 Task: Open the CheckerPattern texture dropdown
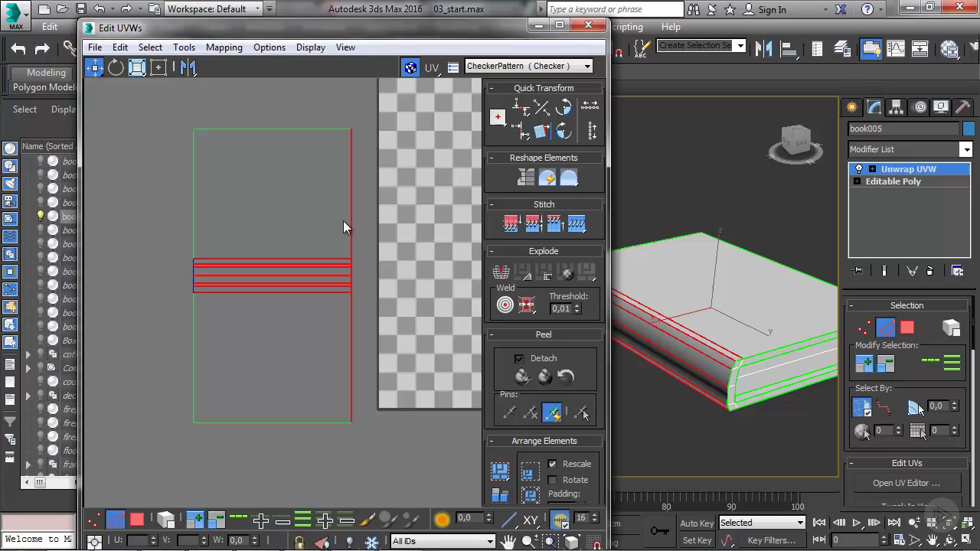529,67
